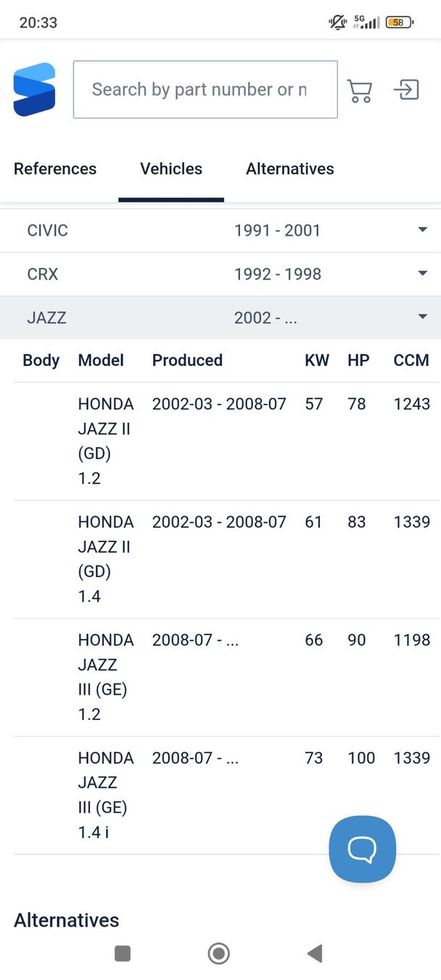Open the Alternatives tab

[x=290, y=169]
